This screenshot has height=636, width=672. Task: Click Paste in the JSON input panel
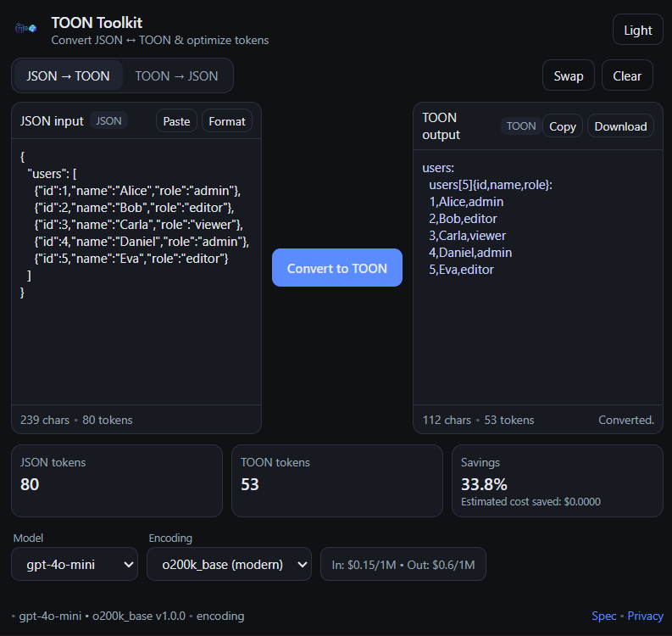coord(176,121)
